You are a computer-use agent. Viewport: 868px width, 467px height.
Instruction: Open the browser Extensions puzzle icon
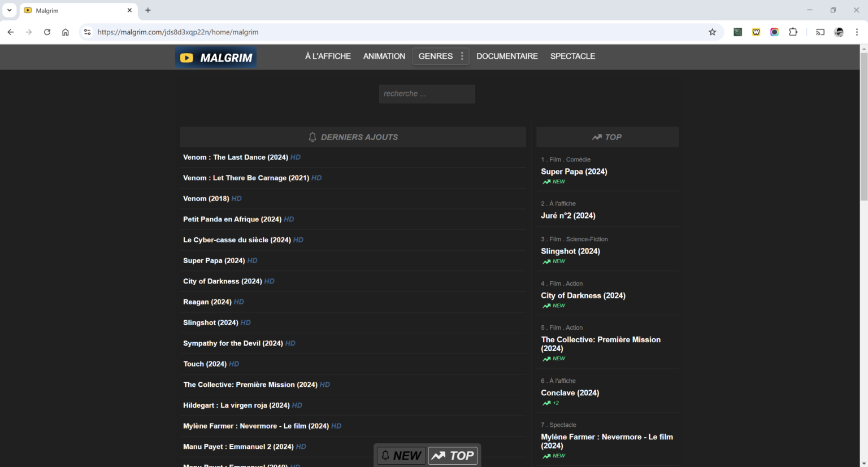click(793, 32)
